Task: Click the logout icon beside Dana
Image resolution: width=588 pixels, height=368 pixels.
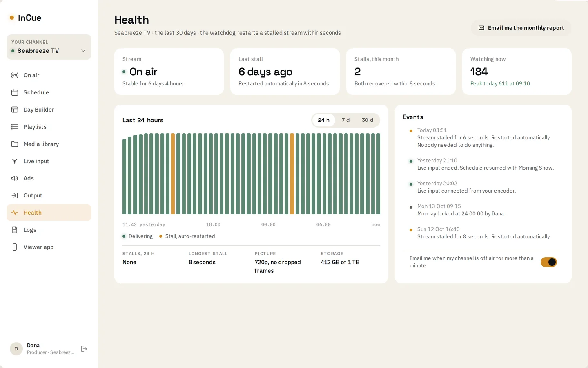Action: point(84,349)
